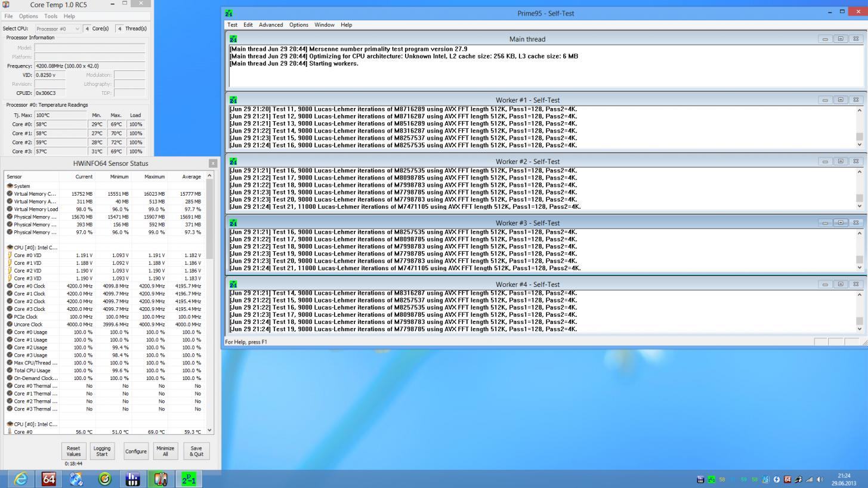Viewport: 868px width, 488px height.
Task: Open Prime95 Test menu
Action: click(x=232, y=25)
